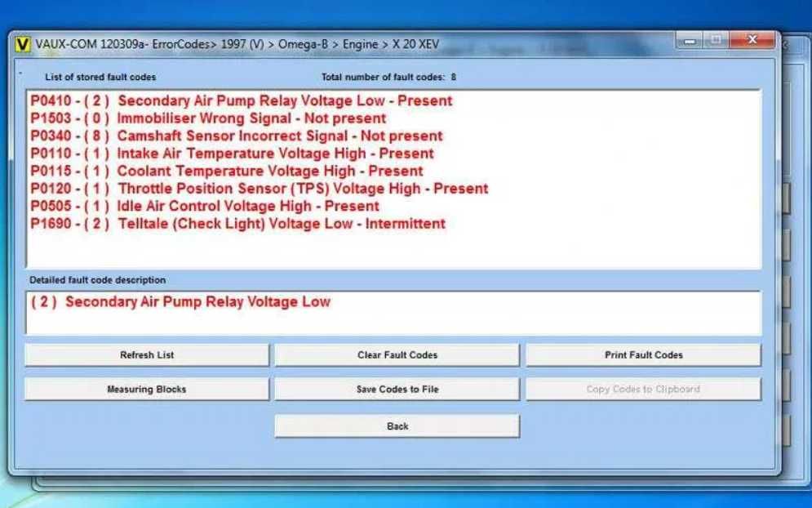
Task: Select the P0505 Idle Air Control fault
Action: [205, 207]
